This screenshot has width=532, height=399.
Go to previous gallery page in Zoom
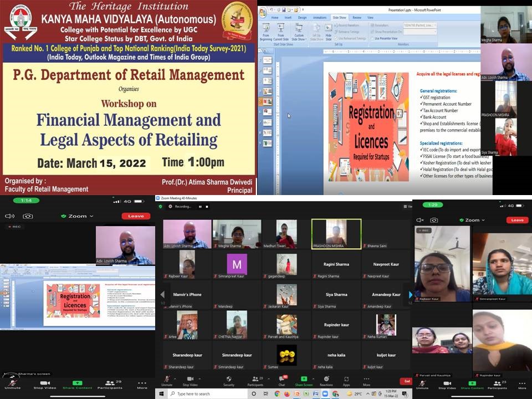[x=162, y=294]
